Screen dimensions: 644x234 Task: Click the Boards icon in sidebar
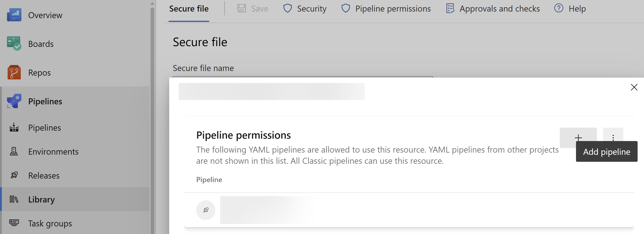[14, 44]
